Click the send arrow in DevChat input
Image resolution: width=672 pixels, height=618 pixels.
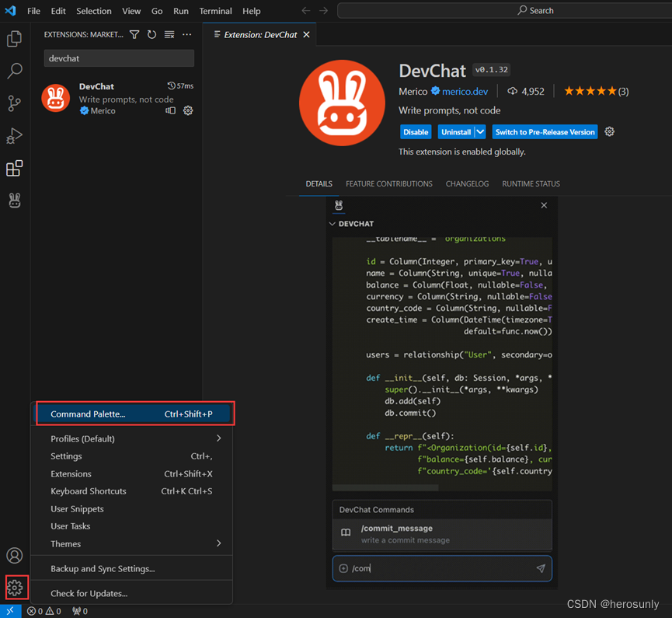coord(541,568)
